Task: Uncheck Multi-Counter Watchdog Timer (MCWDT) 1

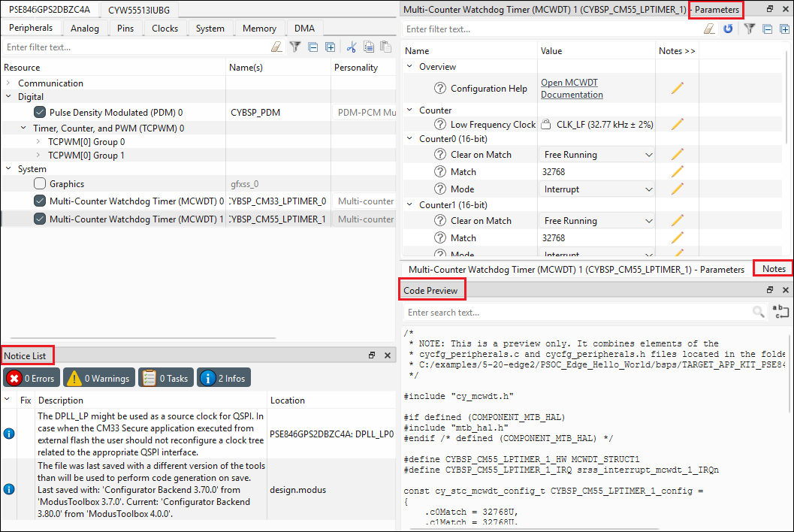Action: coord(40,219)
